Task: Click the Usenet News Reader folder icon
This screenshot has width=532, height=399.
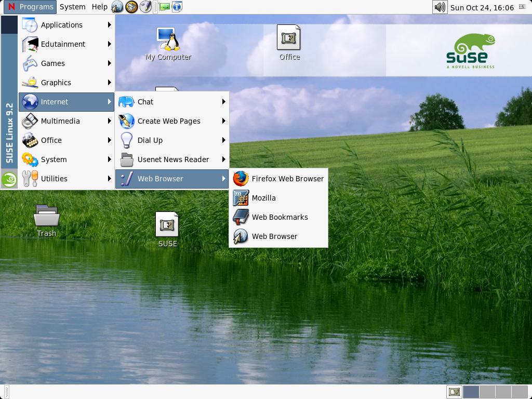Action: (x=127, y=159)
